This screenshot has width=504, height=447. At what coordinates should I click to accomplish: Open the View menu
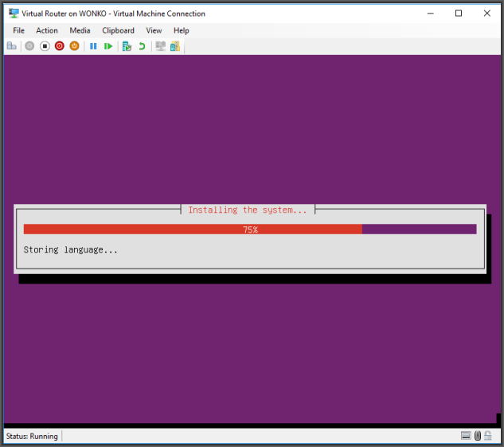[154, 30]
